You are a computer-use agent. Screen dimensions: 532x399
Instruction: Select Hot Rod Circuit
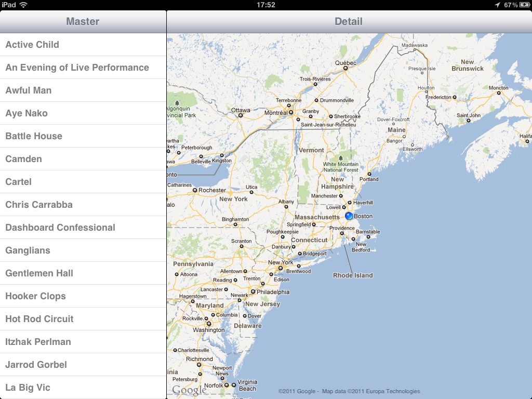pyautogui.click(x=83, y=319)
